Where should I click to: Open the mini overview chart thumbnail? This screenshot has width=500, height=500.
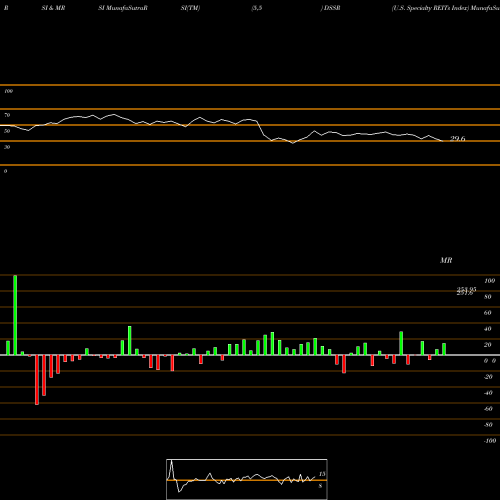[x=247, y=479]
